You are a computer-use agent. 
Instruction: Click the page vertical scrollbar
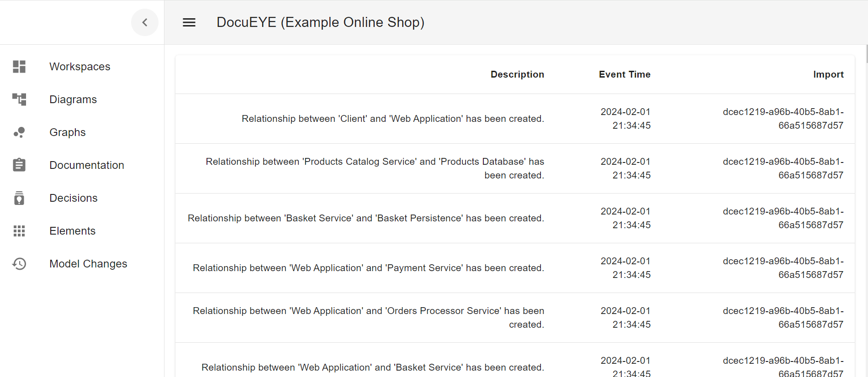866,54
